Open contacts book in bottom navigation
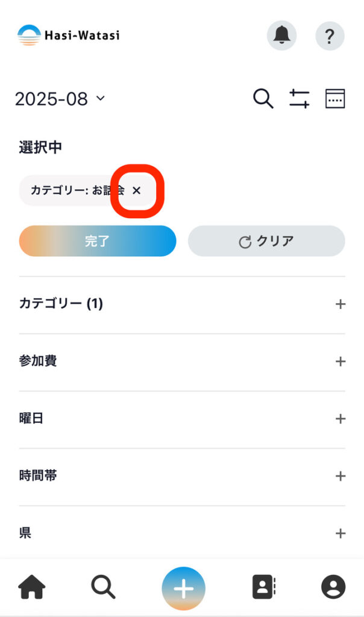The width and height of the screenshot is (364, 617). (x=263, y=587)
